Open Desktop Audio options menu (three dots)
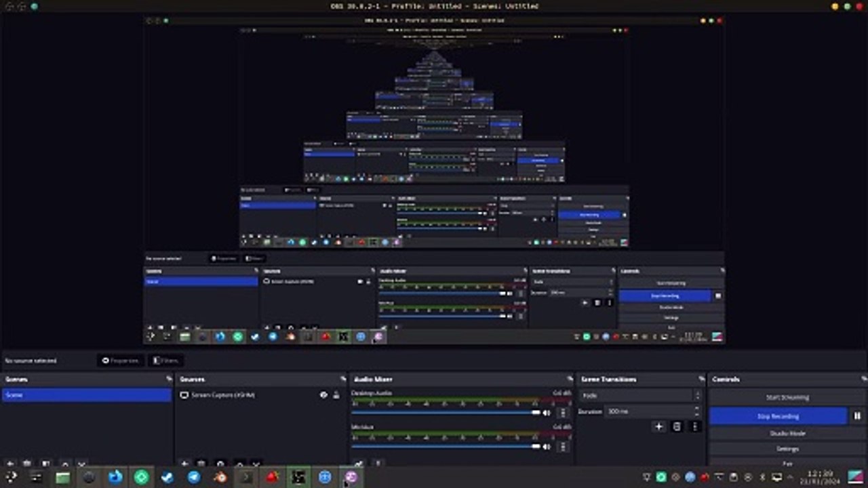This screenshot has height=488, width=868. point(562,413)
